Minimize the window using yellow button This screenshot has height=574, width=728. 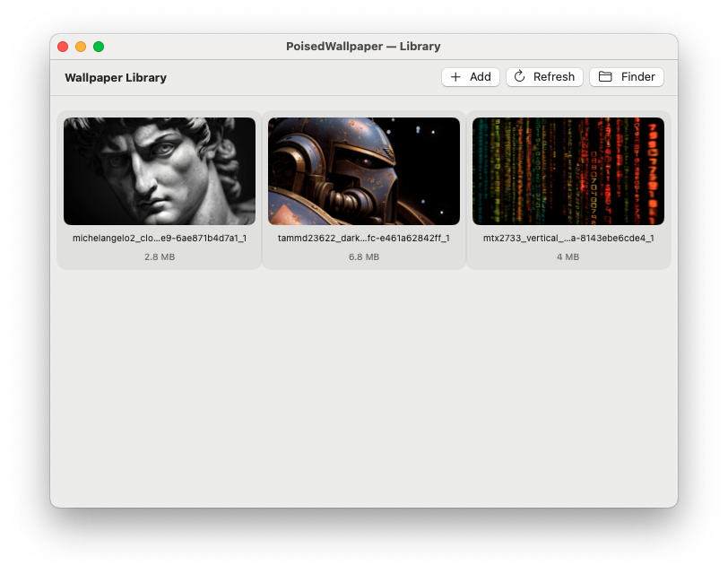81,47
